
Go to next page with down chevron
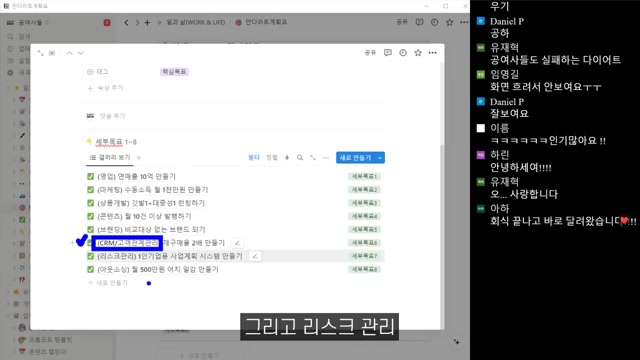click(80, 53)
